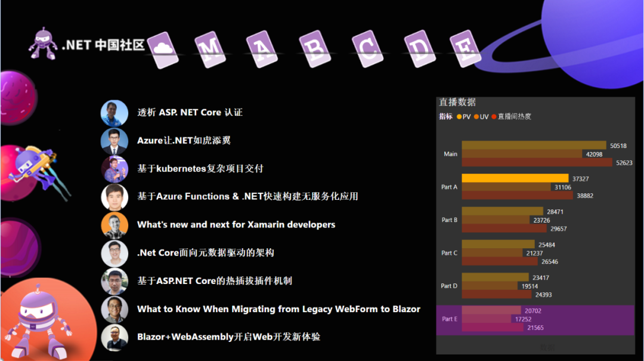
Task: Click the .NET 中国社区 robot logo
Action: pyautogui.click(x=43, y=44)
